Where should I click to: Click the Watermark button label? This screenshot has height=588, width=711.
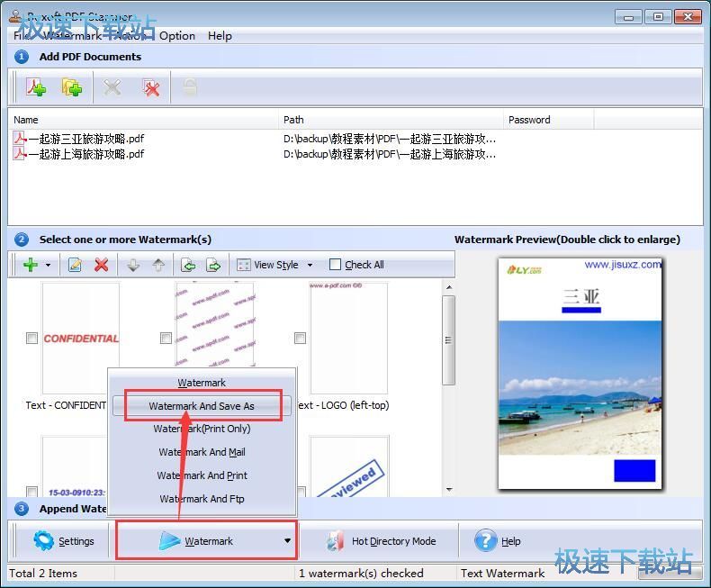pos(209,541)
